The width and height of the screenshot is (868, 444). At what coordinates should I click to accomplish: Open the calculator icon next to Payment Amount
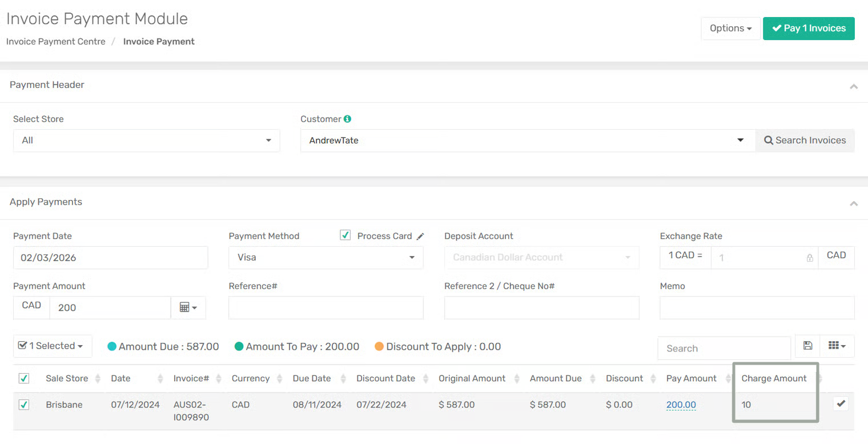coord(188,307)
